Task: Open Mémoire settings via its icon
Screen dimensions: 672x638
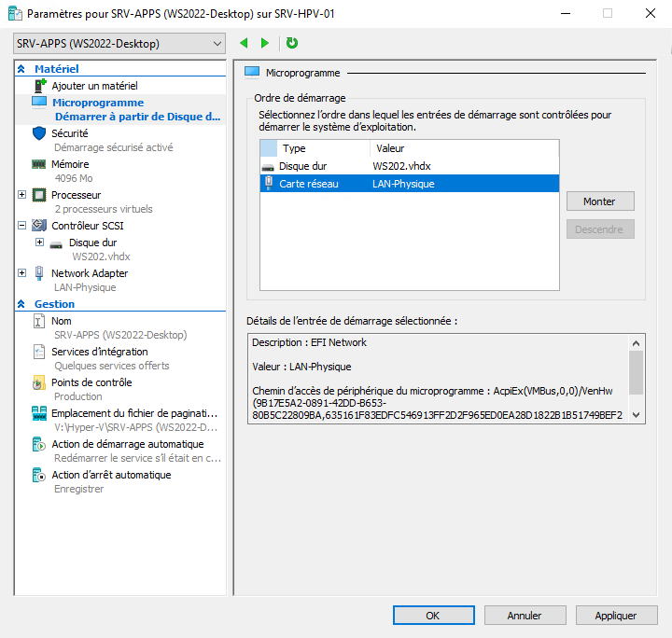Action: pos(39,164)
